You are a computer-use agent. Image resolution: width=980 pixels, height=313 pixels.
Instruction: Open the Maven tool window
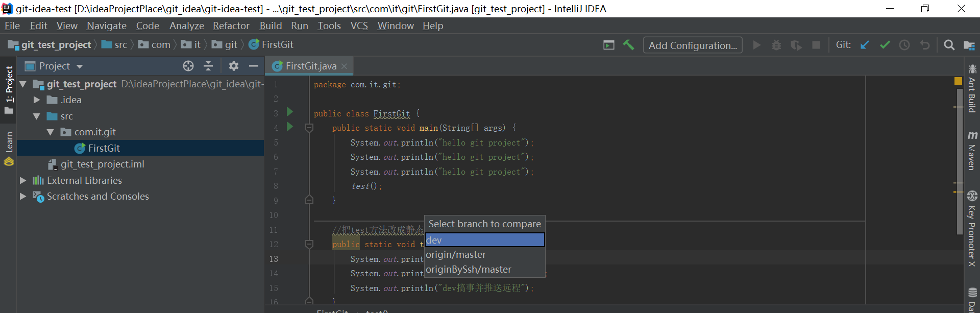coord(972,150)
